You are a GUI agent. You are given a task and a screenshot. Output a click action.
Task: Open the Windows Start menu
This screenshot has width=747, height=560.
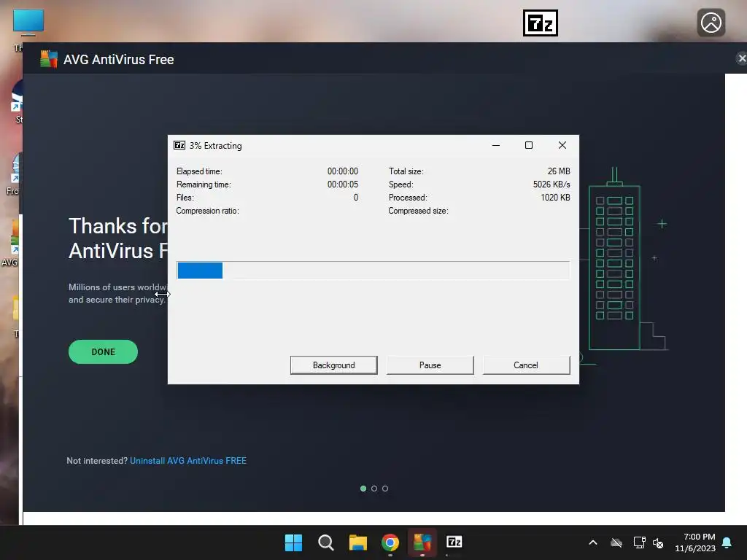pyautogui.click(x=293, y=542)
